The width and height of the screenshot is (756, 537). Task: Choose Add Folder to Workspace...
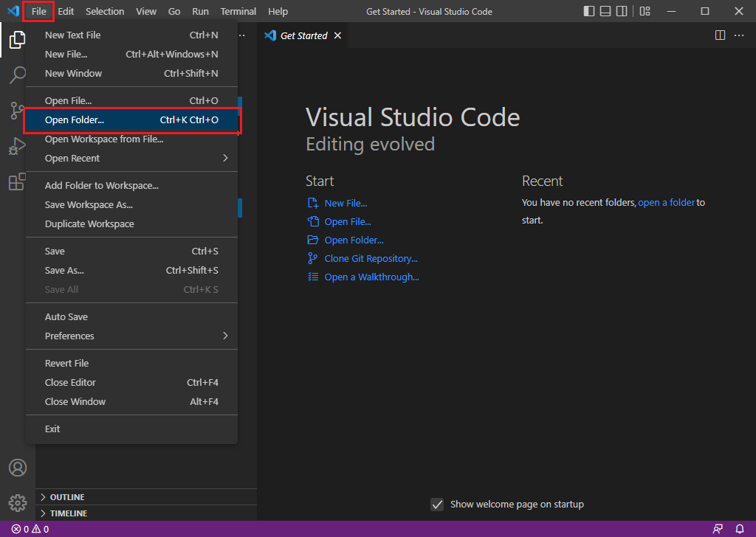[x=131, y=185]
